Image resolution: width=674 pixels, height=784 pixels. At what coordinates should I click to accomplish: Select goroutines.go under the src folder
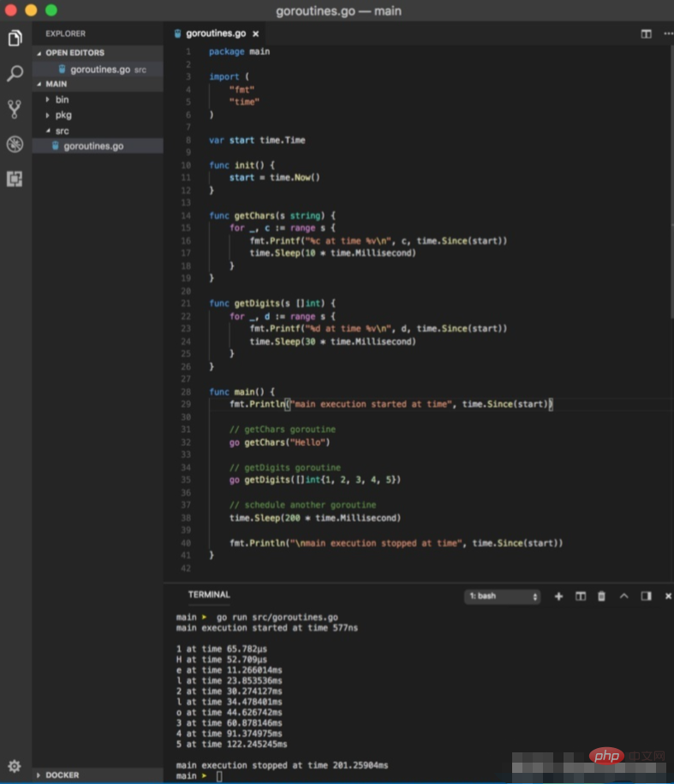point(92,146)
